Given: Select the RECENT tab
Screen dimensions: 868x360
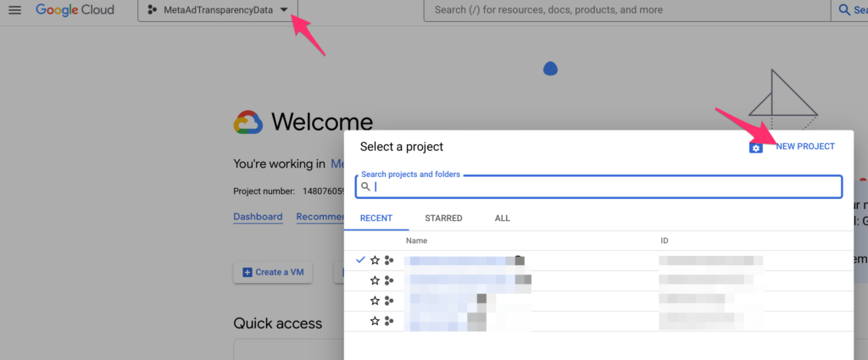Looking at the screenshot, I should pos(376,219).
